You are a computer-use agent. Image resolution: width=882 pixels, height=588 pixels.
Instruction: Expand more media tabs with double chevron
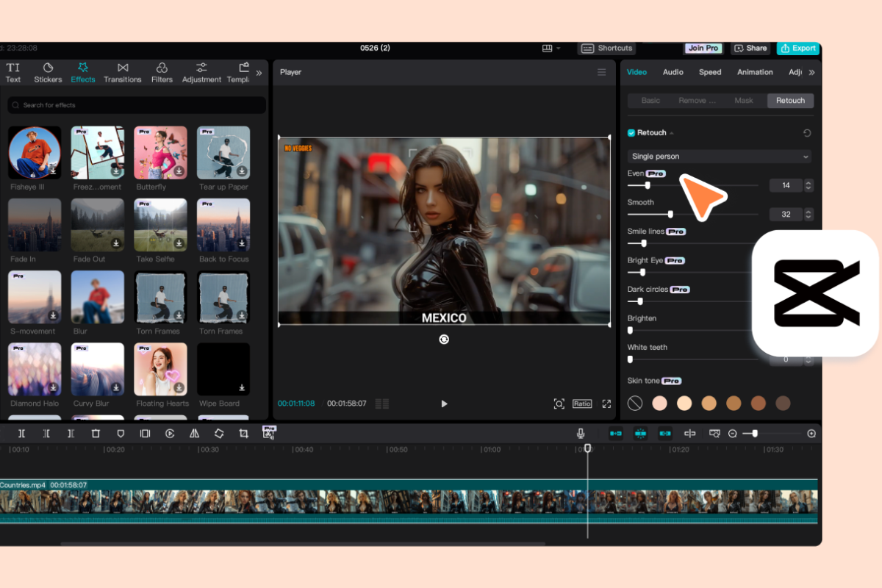(x=259, y=73)
